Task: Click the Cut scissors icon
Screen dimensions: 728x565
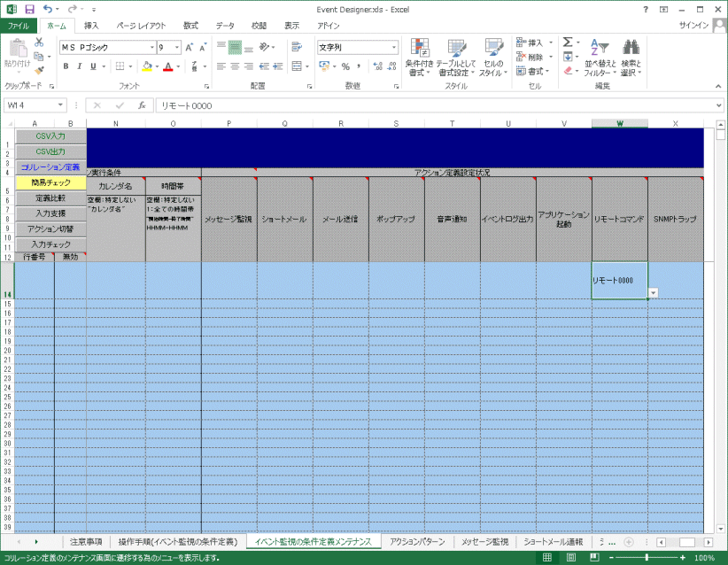Action: [39, 43]
